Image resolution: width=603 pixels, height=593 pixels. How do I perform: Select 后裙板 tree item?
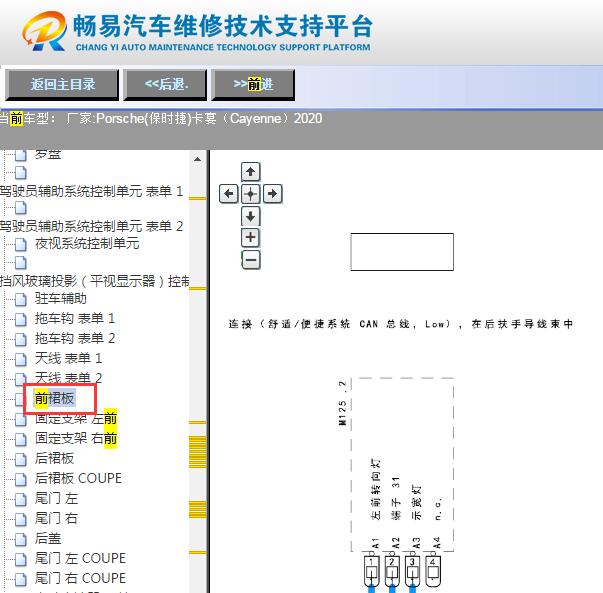pyautogui.click(x=54, y=458)
